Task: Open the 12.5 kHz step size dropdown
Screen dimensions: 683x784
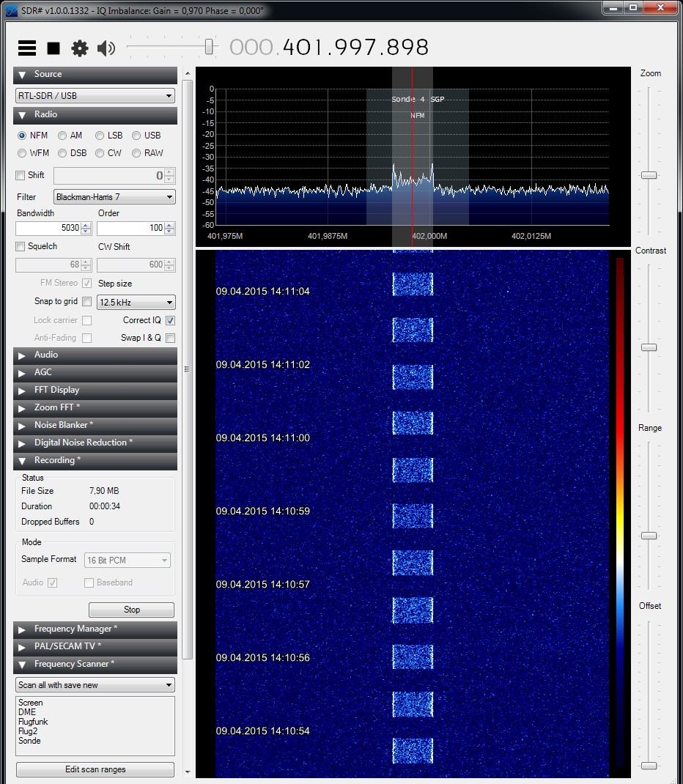Action: pos(136,303)
